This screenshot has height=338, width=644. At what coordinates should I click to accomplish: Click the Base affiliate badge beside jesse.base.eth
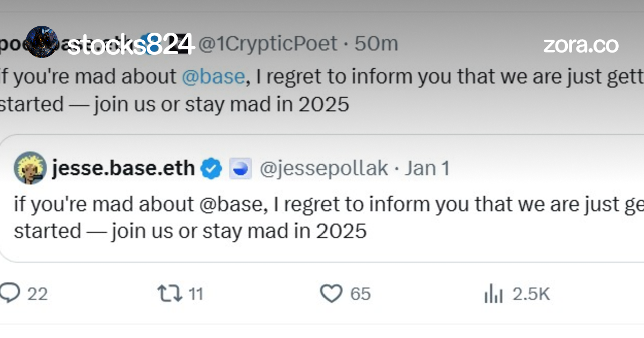coord(240,169)
